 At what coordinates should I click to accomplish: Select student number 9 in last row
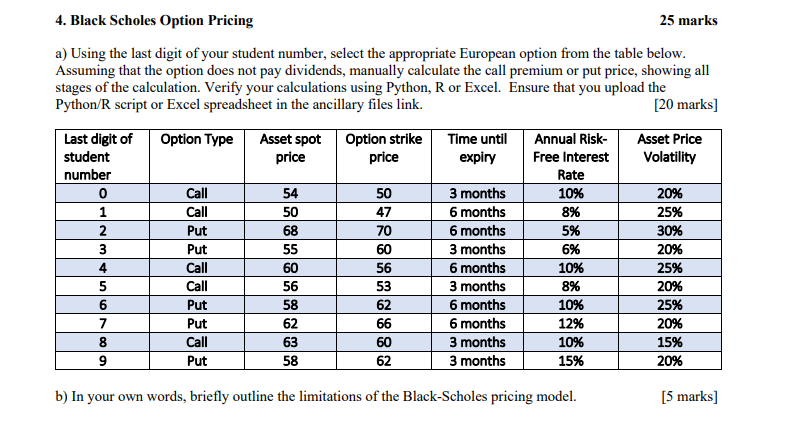coord(102,361)
